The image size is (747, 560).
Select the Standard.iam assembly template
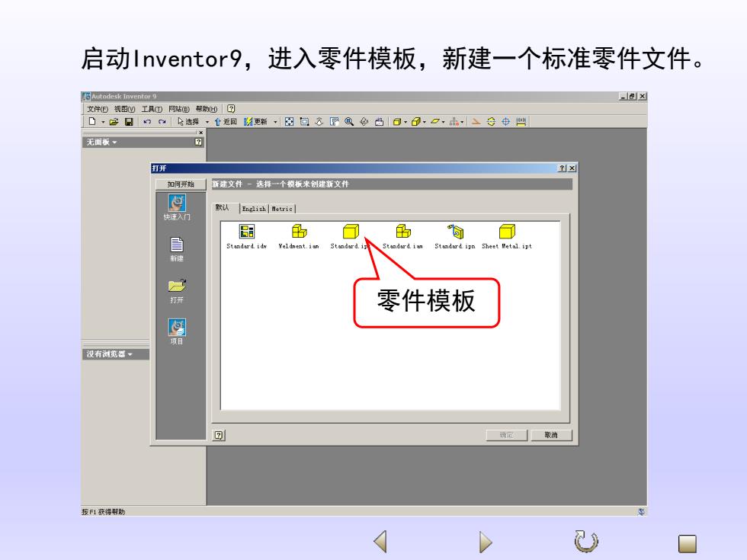[403, 237]
